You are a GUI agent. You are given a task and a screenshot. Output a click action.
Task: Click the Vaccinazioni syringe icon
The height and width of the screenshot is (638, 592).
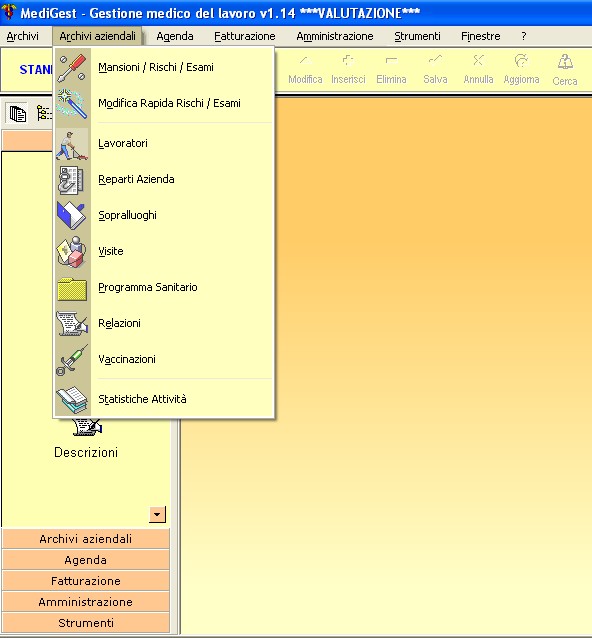72,360
